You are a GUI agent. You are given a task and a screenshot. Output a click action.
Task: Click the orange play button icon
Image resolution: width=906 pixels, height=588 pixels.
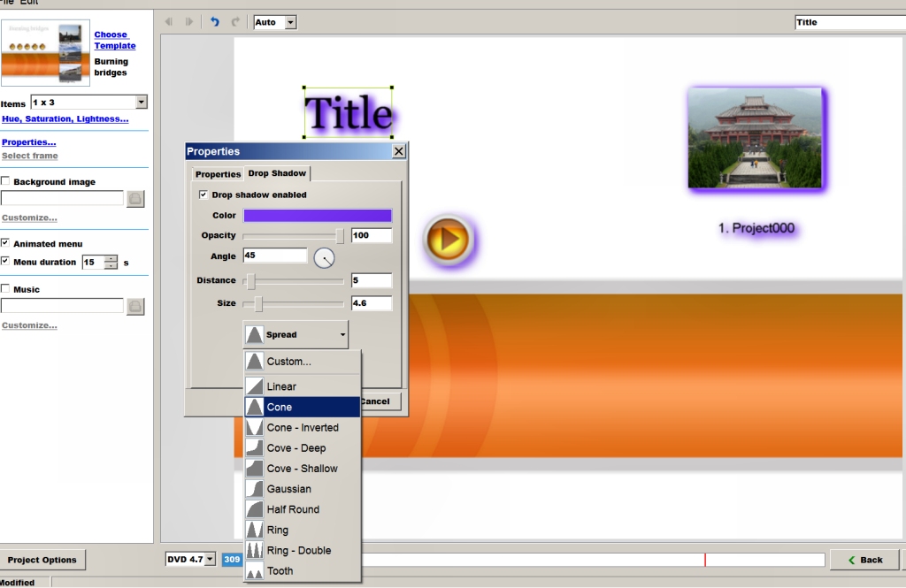449,240
